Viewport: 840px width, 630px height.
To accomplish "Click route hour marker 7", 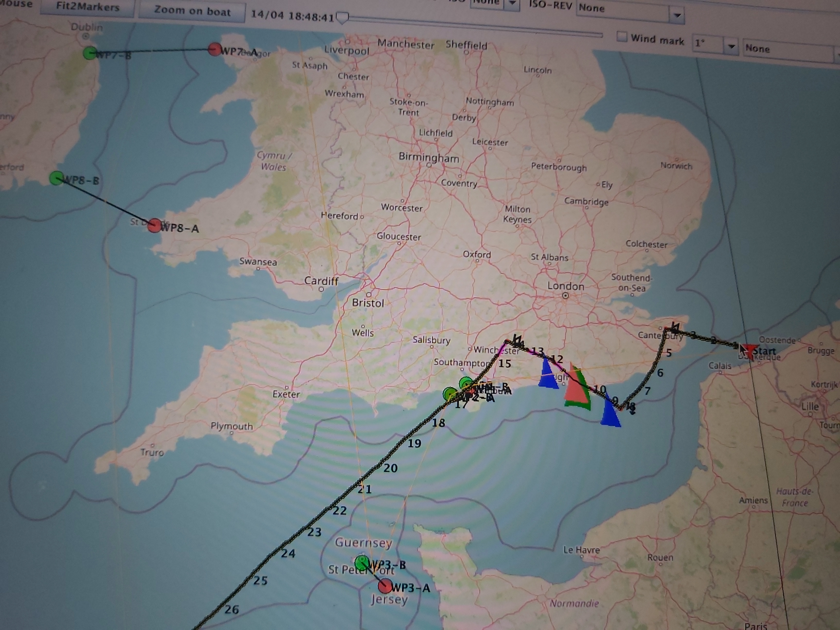I will 647,391.
